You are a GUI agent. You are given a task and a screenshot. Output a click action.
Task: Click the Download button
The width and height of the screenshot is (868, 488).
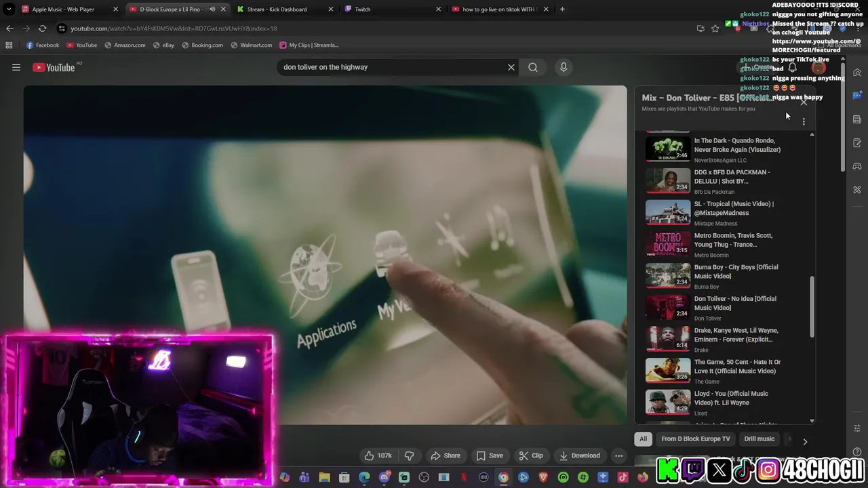[579, 455]
